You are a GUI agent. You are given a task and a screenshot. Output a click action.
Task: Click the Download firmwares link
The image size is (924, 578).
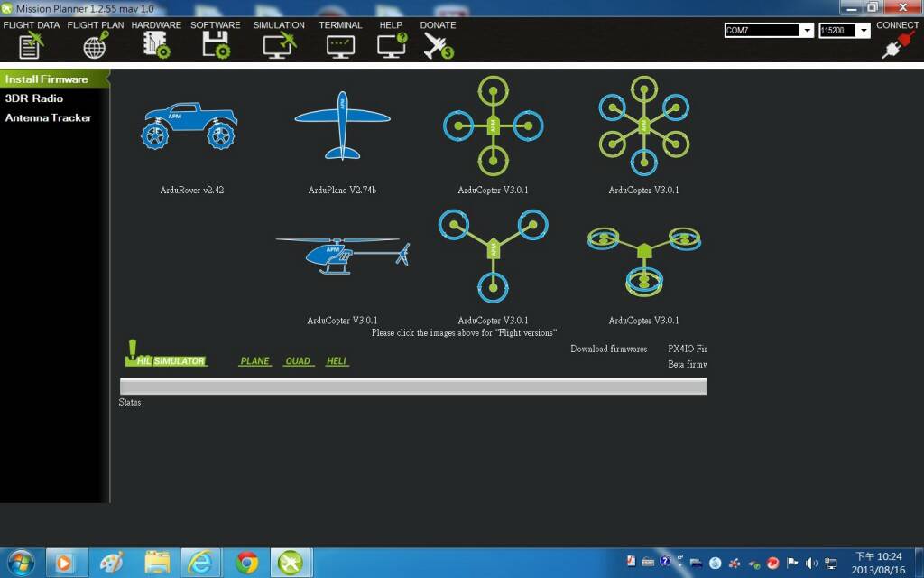tap(609, 350)
